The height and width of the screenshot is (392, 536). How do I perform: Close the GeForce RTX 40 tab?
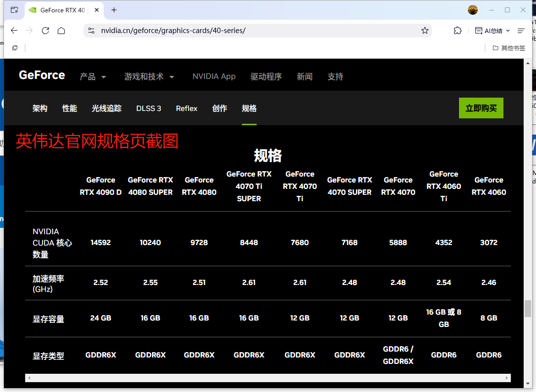point(97,10)
